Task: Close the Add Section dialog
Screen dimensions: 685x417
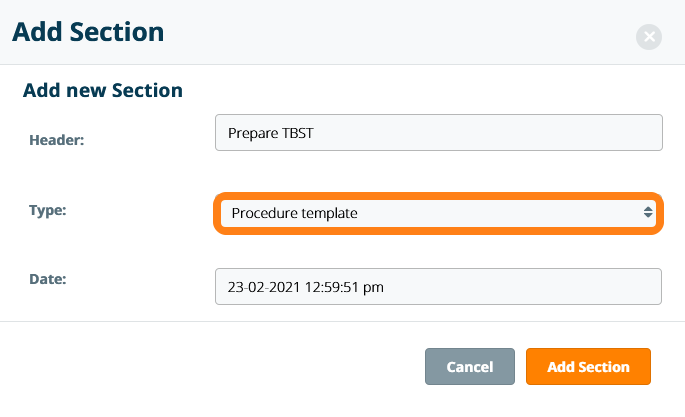Action: [x=649, y=38]
